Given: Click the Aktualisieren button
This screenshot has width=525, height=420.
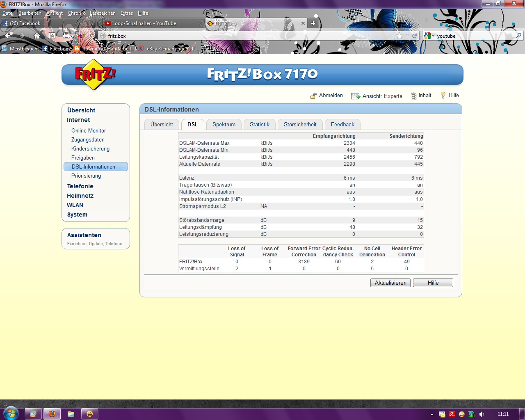Looking at the screenshot, I should point(390,283).
